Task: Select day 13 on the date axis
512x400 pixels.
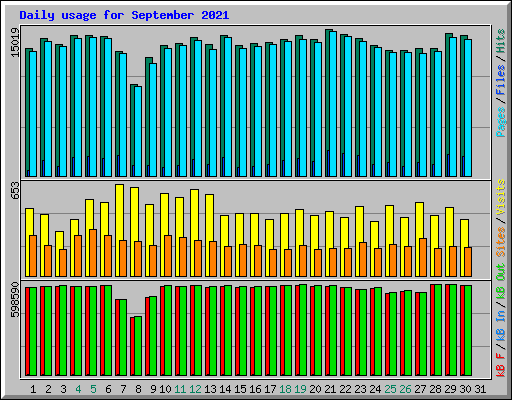Action: (x=210, y=389)
